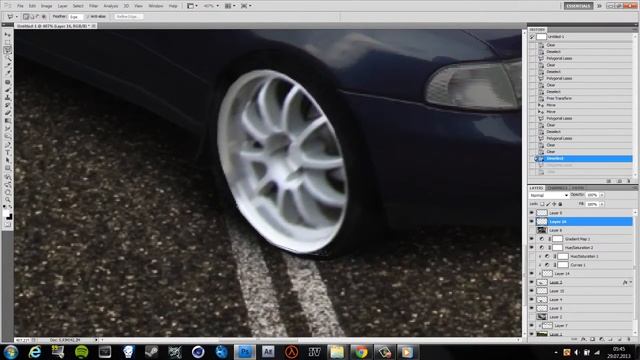
Task: Select the Horizontal Type tool
Action: point(7,152)
